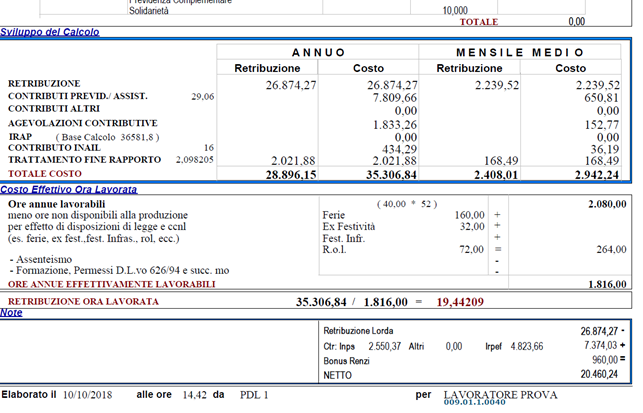Select contributi percentage 29,06

click(203, 97)
